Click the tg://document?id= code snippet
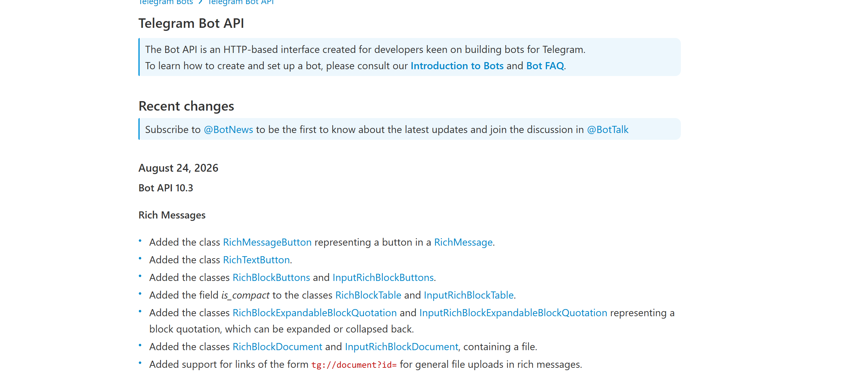Screen dimensions: 868x380 pos(354,365)
